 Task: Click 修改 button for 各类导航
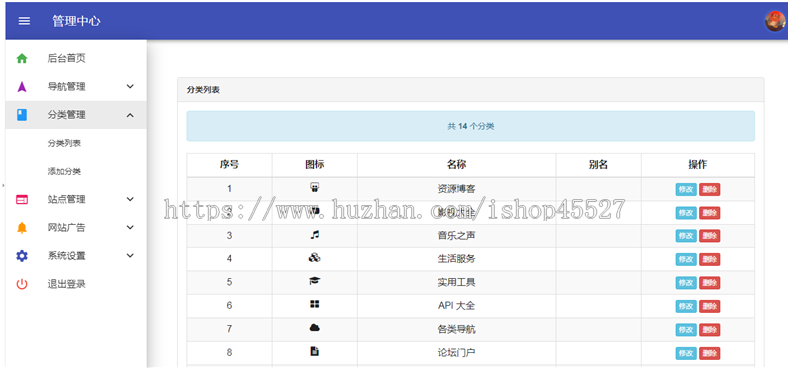(x=686, y=330)
